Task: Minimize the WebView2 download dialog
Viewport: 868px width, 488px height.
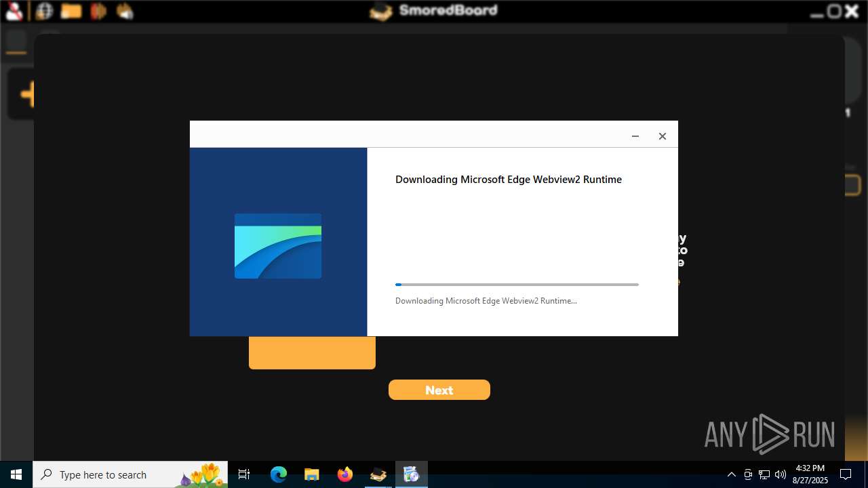Action: pyautogui.click(x=635, y=136)
